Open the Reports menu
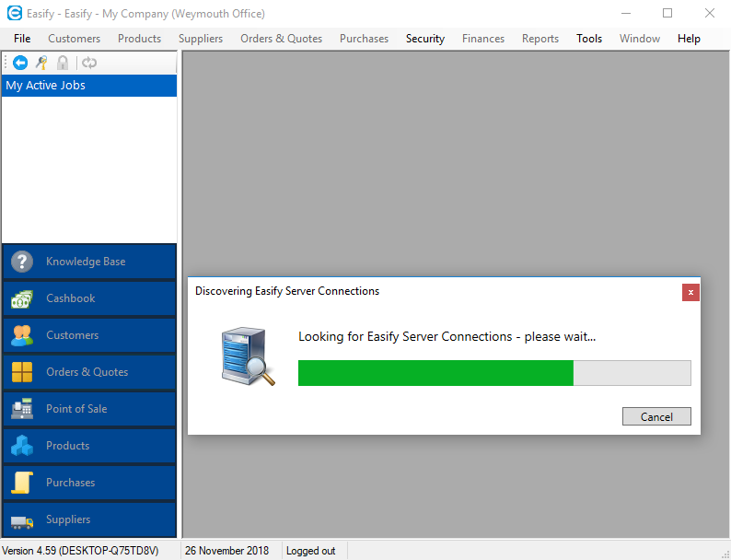The height and width of the screenshot is (560, 731). coord(540,39)
